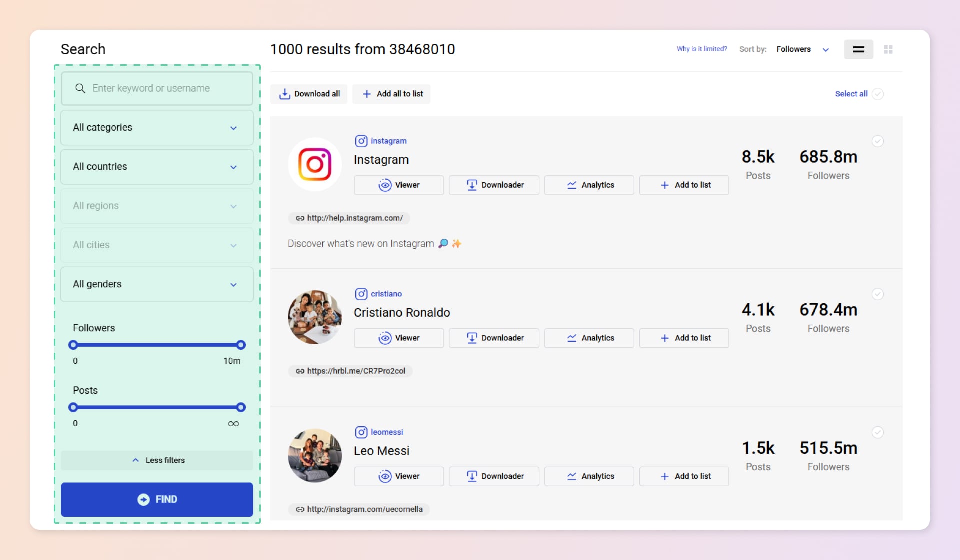This screenshot has height=560, width=960.
Task: Click the plus icon in Add all to list
Action: [x=367, y=94]
